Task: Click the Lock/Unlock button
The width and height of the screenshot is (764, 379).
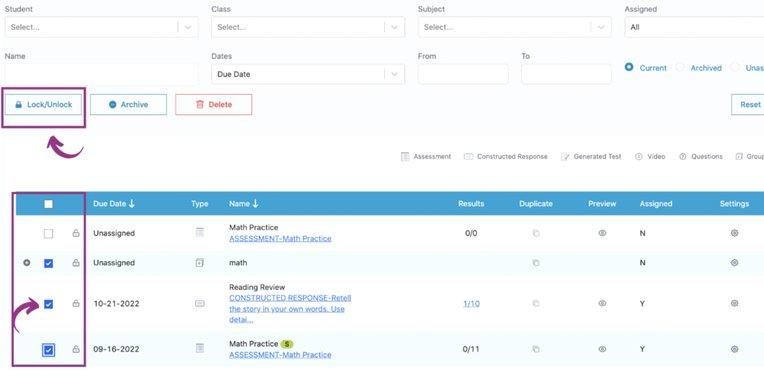Action: pos(43,104)
